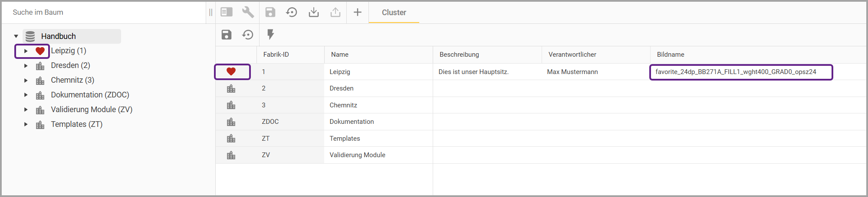Click the download import icon
This screenshot has height=197, width=868.
pyautogui.click(x=313, y=12)
